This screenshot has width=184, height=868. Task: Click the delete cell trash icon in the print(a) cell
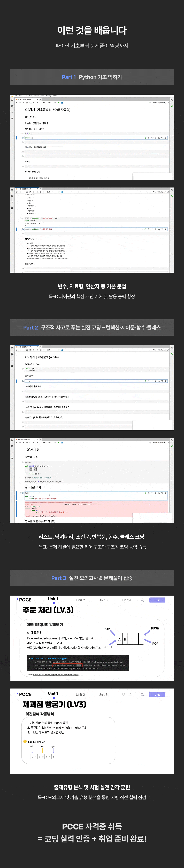[165, 138]
